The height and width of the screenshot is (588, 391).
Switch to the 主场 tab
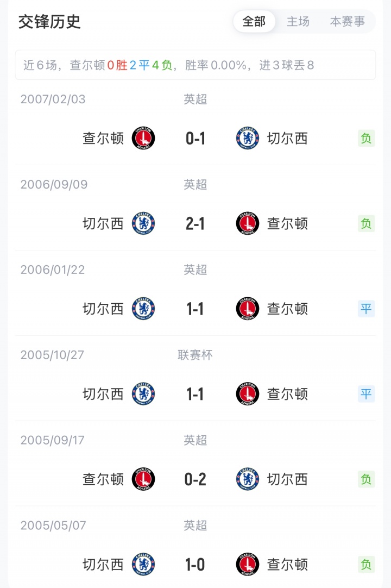[x=298, y=22]
